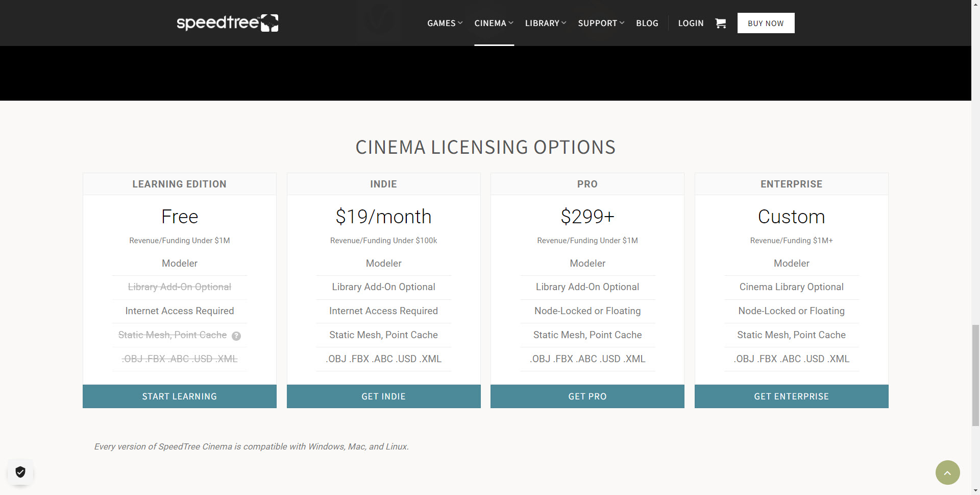Click 'Revenue/Funding Under $100k' text
This screenshot has width=980, height=495.
[384, 241]
